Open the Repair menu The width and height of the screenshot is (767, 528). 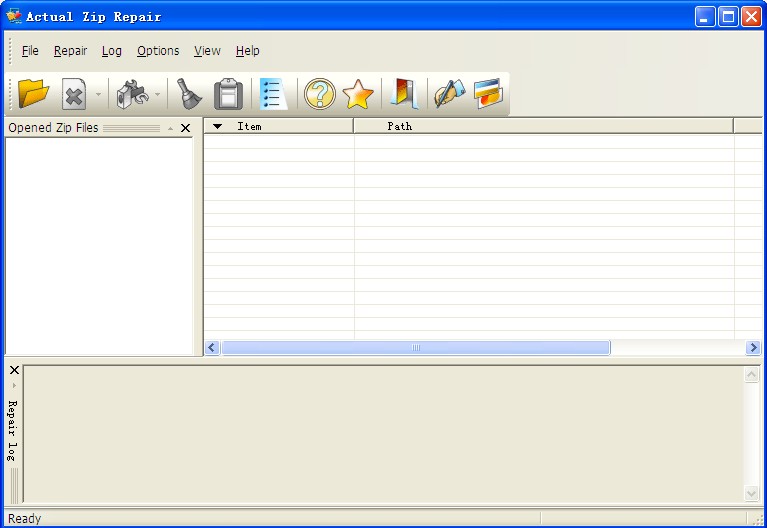[x=70, y=51]
